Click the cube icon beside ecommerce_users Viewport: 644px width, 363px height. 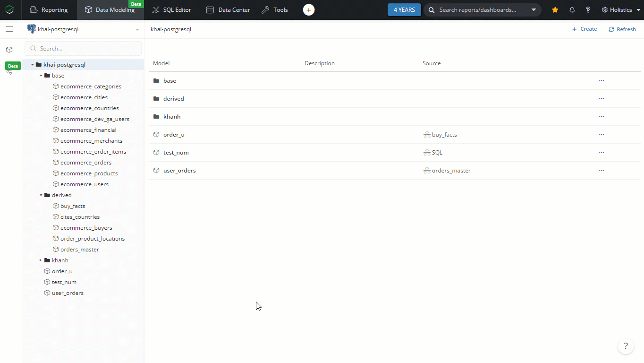tap(56, 184)
